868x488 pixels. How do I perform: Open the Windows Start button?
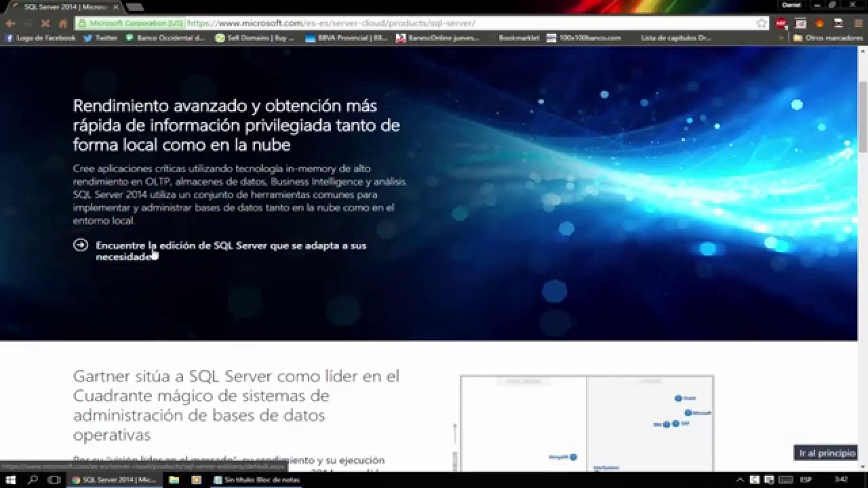click(x=11, y=480)
